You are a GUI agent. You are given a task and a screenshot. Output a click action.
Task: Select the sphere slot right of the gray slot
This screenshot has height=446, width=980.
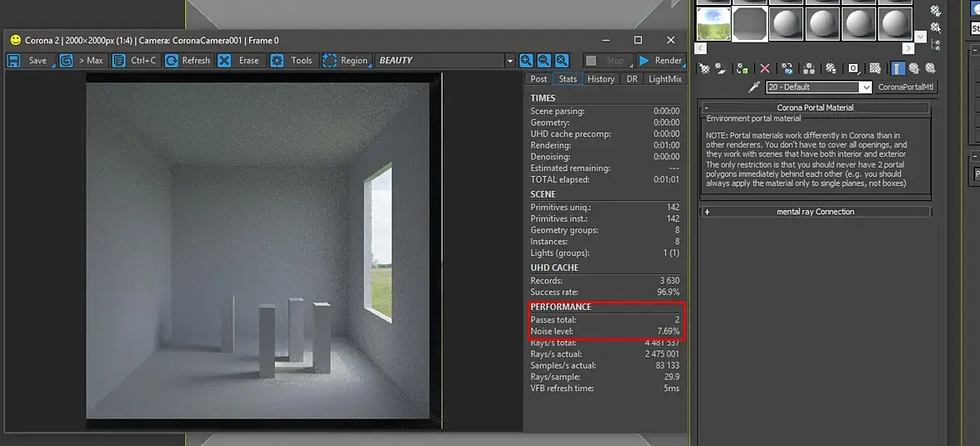(786, 24)
